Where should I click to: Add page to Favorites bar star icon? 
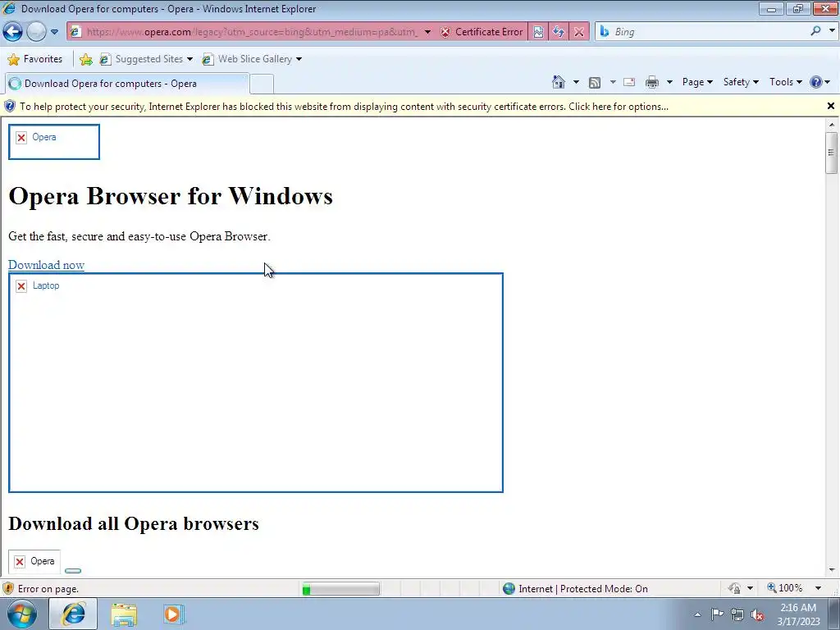[x=85, y=59]
